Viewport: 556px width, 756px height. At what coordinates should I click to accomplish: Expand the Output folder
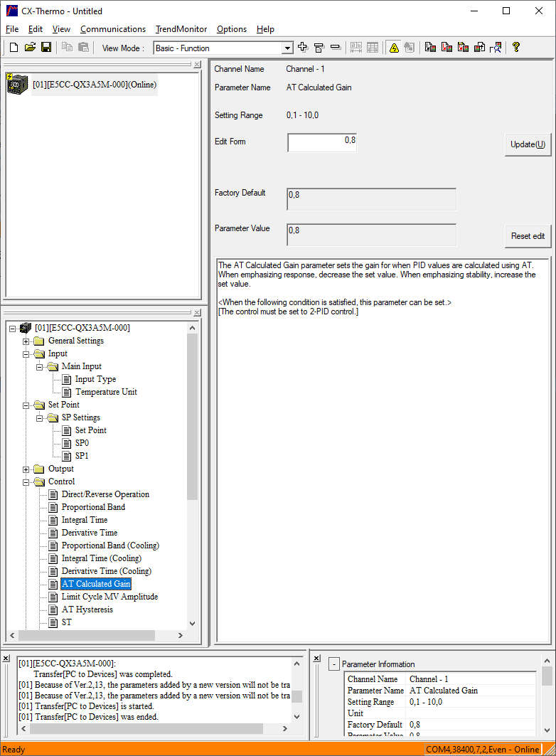click(26, 469)
